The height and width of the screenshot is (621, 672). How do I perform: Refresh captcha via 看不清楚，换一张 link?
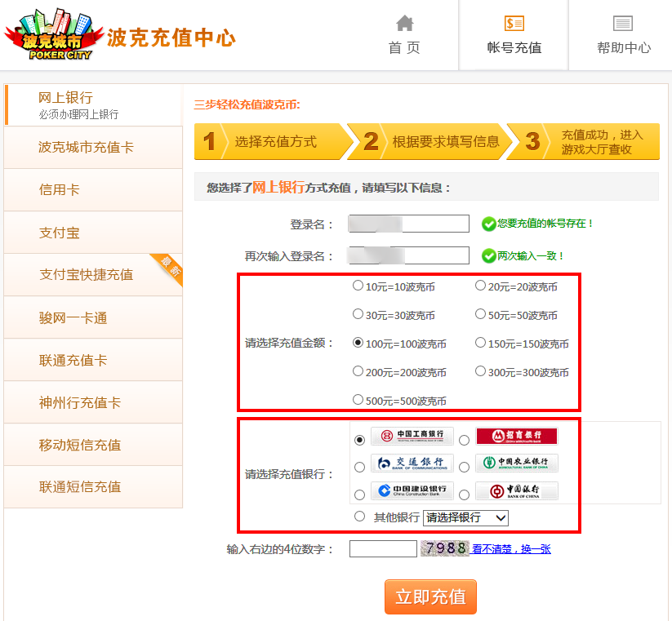point(511,549)
